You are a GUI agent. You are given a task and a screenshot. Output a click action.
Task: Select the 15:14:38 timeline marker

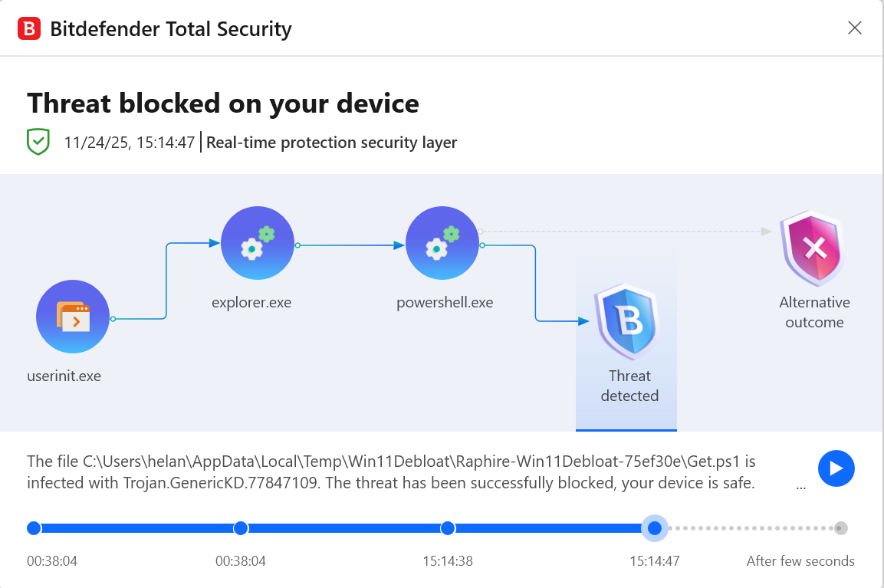tap(447, 528)
